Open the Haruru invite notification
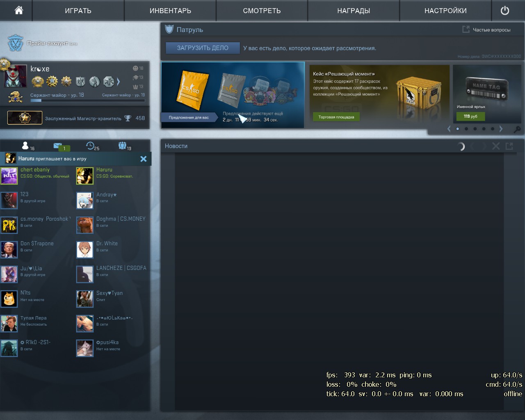 pyautogui.click(x=75, y=159)
